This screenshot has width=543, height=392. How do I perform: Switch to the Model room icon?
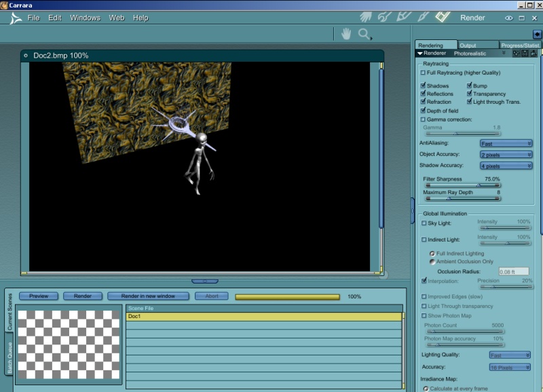pos(386,17)
